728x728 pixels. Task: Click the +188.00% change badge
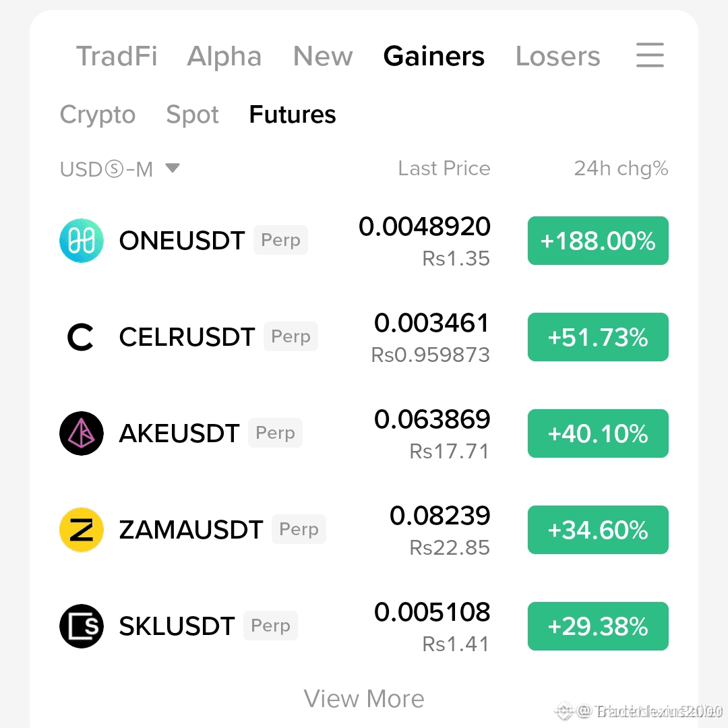click(598, 241)
